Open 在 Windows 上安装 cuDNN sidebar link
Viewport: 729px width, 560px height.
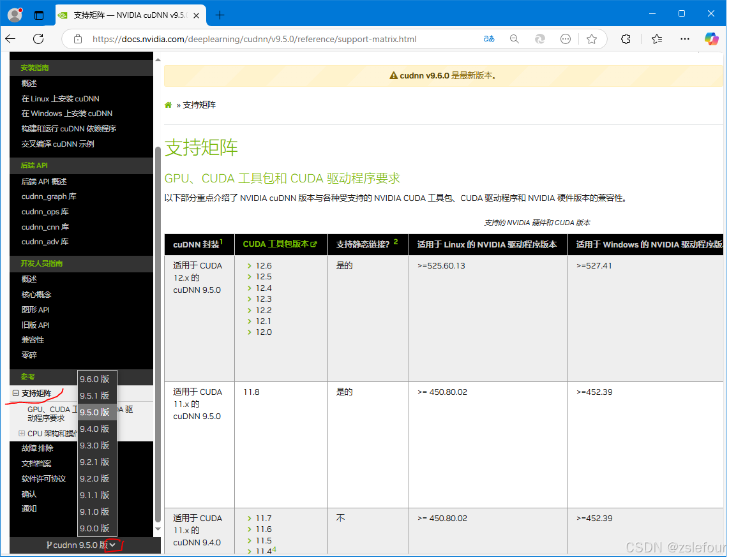coord(66,114)
